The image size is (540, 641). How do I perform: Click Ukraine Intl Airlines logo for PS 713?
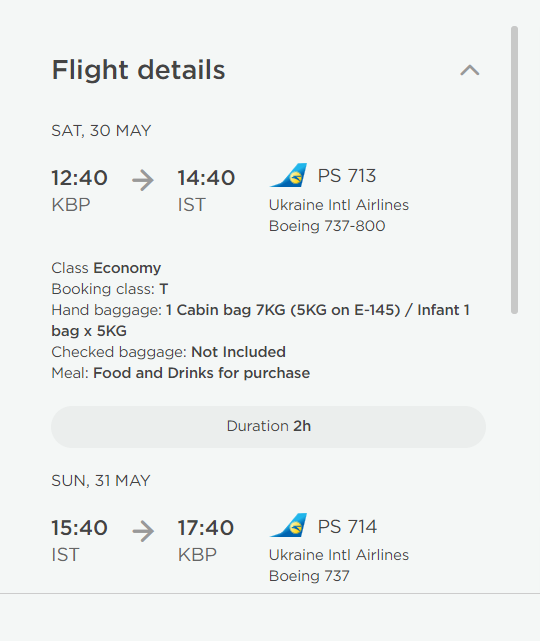coord(289,175)
